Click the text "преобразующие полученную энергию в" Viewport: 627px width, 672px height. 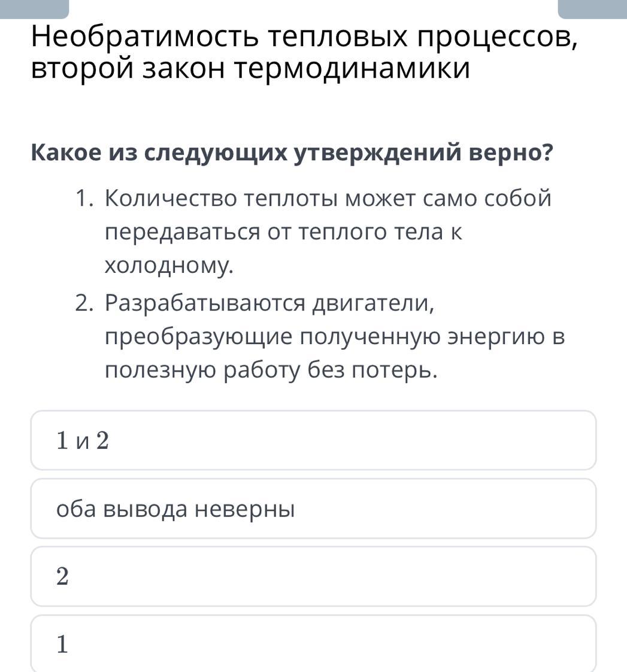335,337
